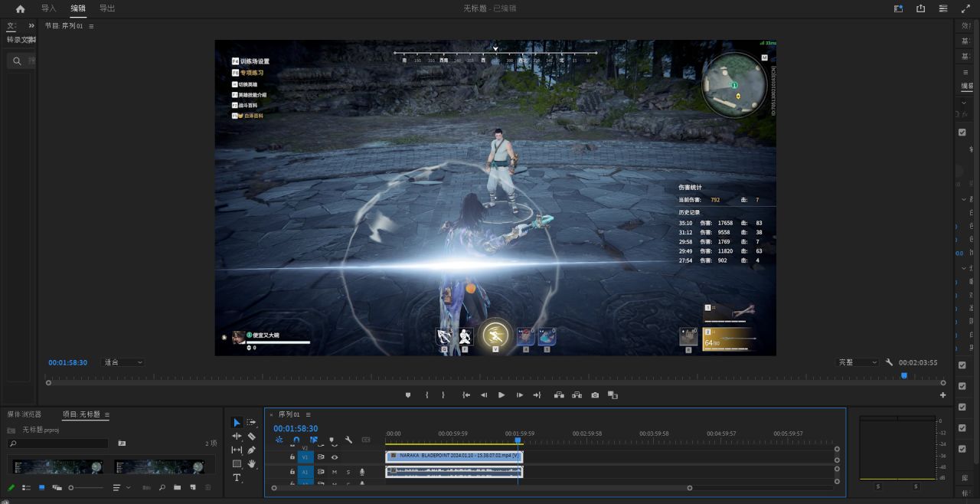Viewport: 980px width, 504px height.
Task: Mute the A1 audio track
Action: (x=335, y=472)
